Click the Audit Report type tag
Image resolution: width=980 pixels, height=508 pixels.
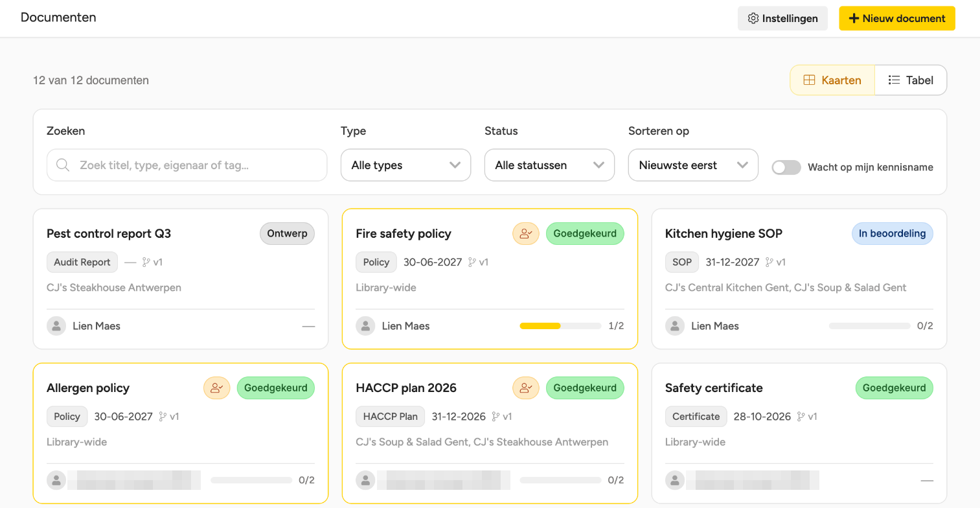(x=82, y=262)
